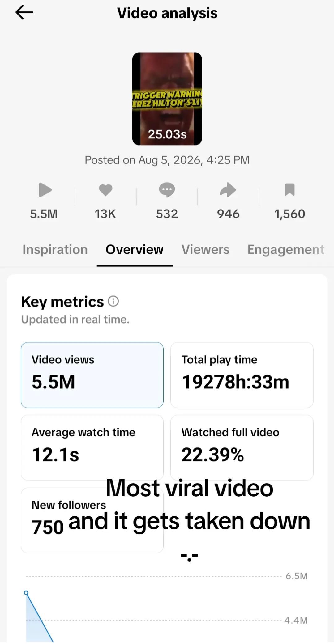Select the Average watch time card
The image size is (334, 644).
(92, 448)
